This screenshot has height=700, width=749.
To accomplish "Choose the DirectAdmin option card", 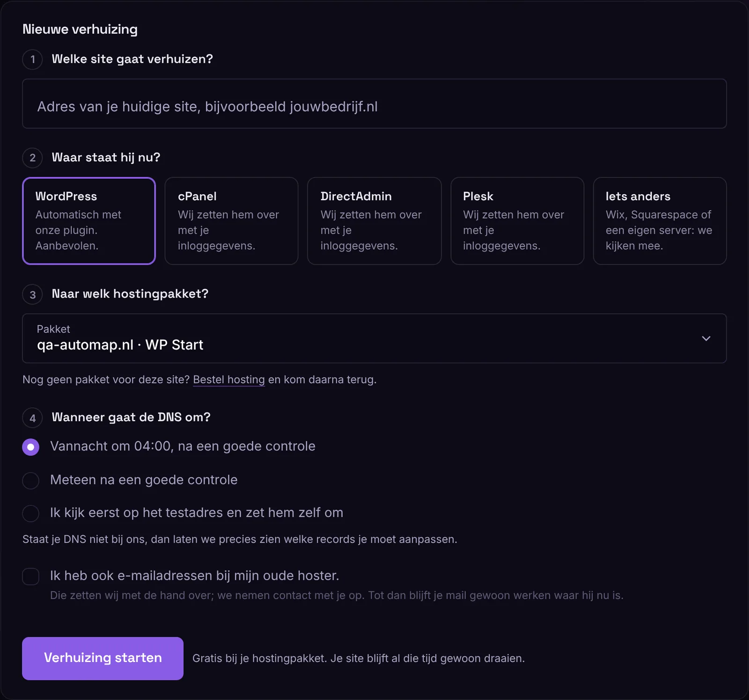I will pyautogui.click(x=374, y=221).
